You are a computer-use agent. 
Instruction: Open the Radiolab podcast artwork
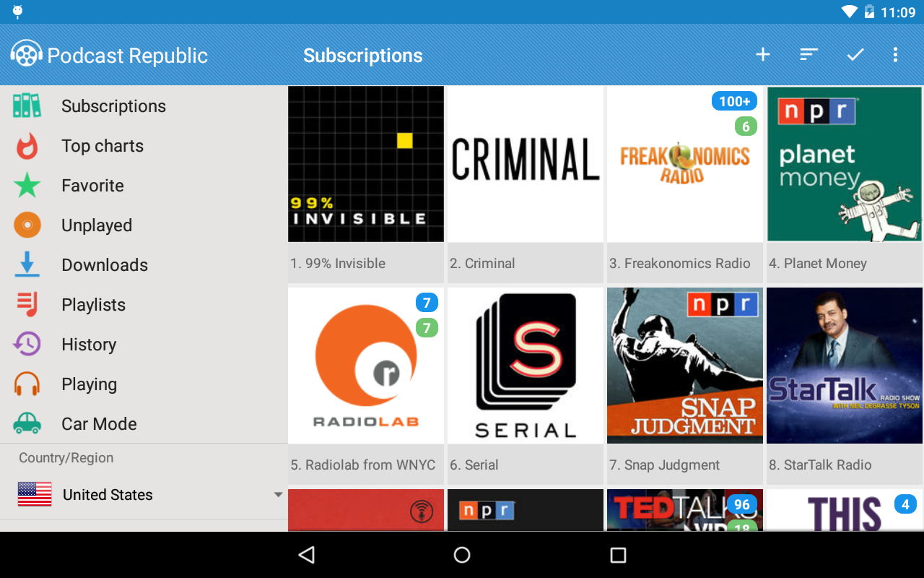click(x=366, y=366)
